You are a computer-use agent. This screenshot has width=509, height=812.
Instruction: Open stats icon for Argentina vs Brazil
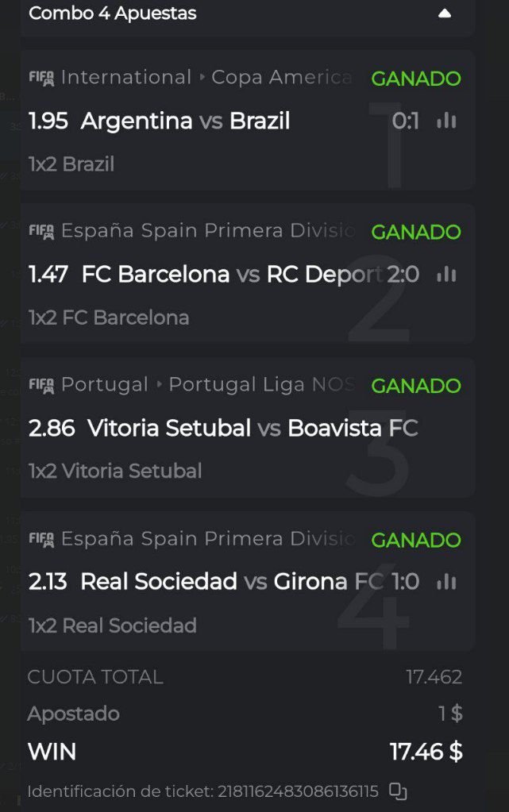tap(446, 121)
